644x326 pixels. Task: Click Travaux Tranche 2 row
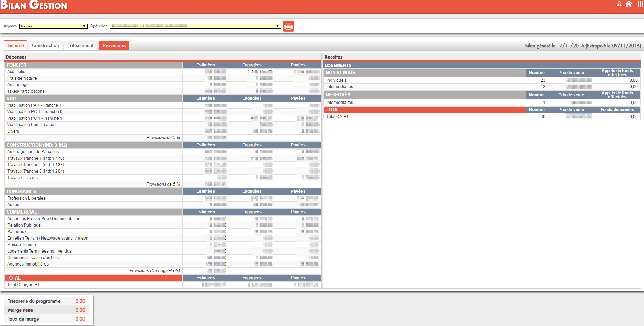tap(36, 165)
